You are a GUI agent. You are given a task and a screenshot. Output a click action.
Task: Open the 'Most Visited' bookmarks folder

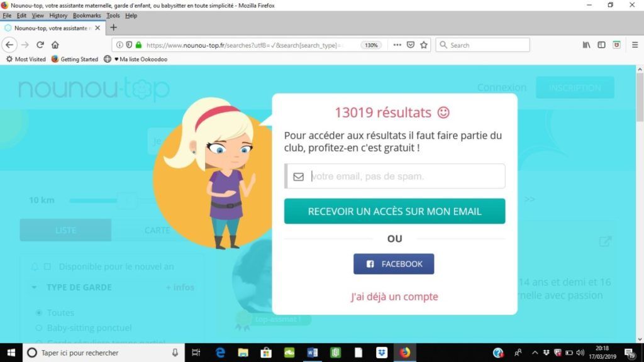26,59
